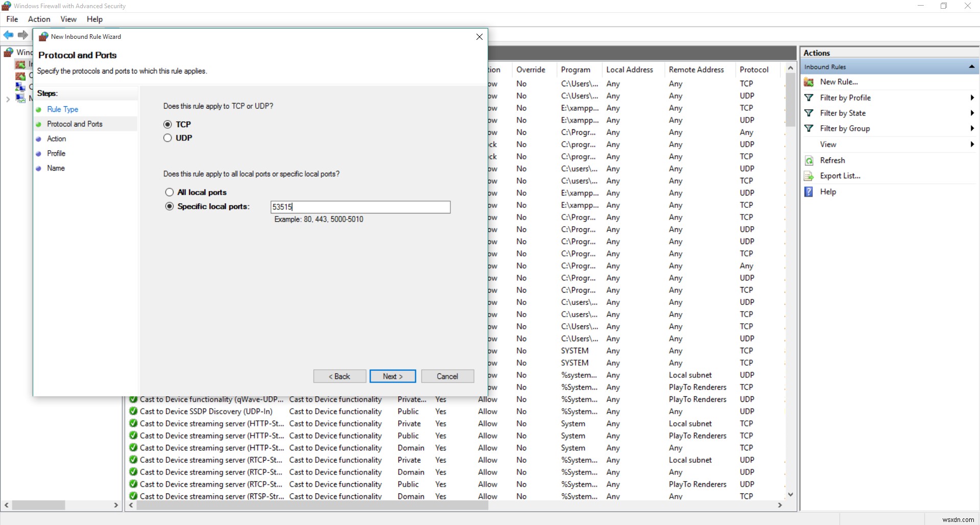Screen dimensions: 980x525
Task: Open the File menu
Action: [12, 19]
